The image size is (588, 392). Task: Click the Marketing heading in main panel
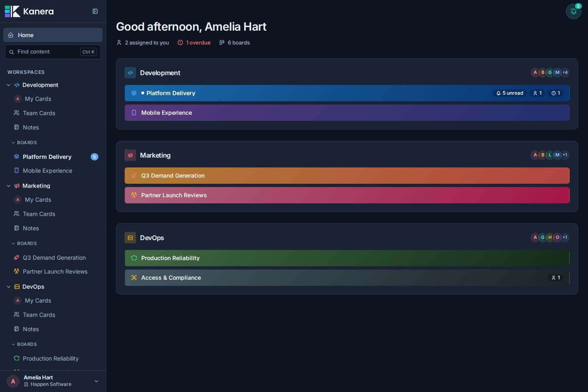coord(155,155)
